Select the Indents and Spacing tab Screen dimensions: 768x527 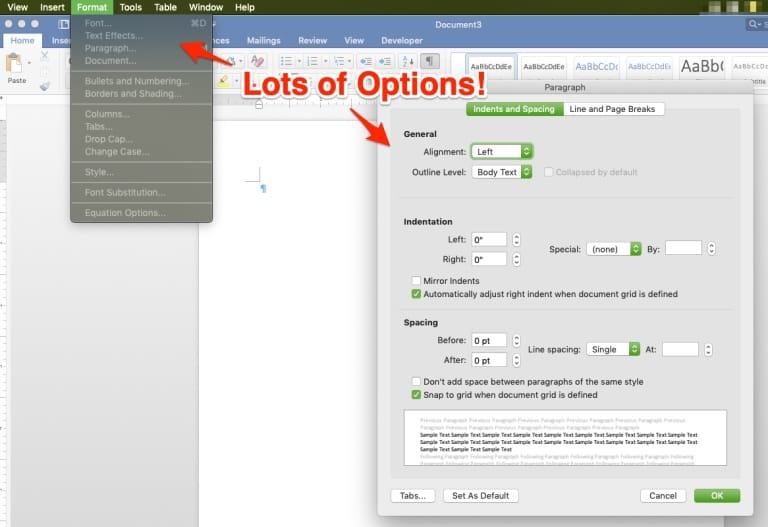(x=514, y=109)
